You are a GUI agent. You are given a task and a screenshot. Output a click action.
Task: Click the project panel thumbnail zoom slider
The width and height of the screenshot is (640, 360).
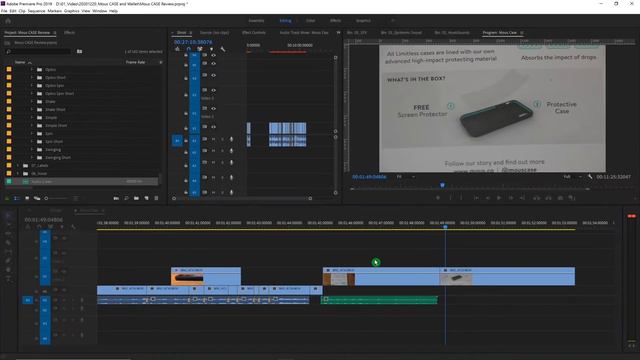pyautogui.click(x=56, y=198)
